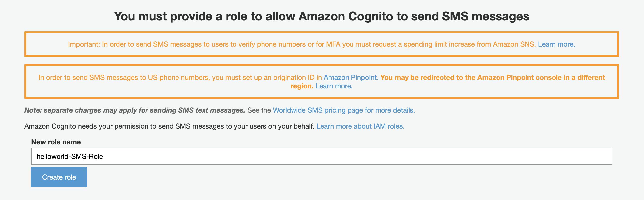Open the Amazon Pinpoint link

coord(351,78)
